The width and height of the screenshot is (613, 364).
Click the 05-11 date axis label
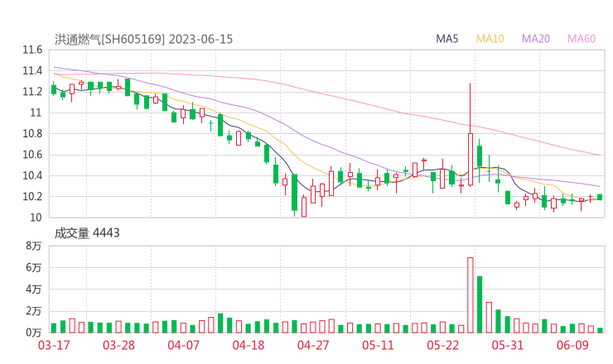click(378, 345)
